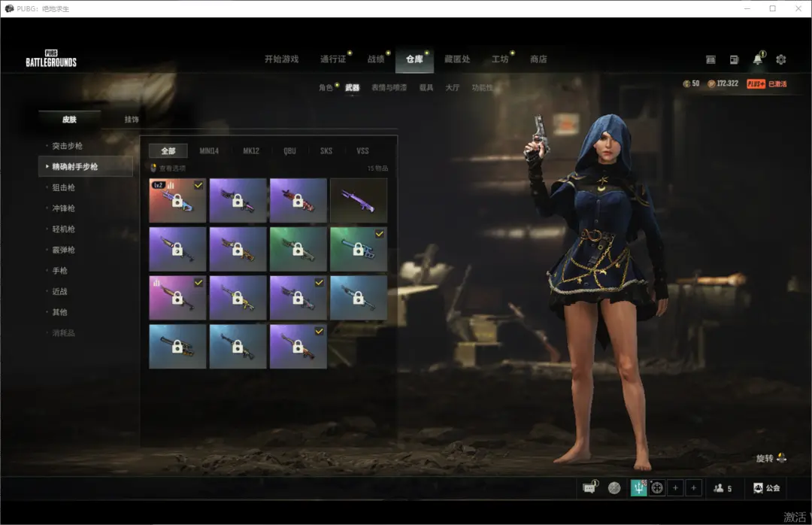Click the PUBG Battlegrounds logo
Image resolution: width=812 pixels, height=525 pixels.
tap(51, 59)
